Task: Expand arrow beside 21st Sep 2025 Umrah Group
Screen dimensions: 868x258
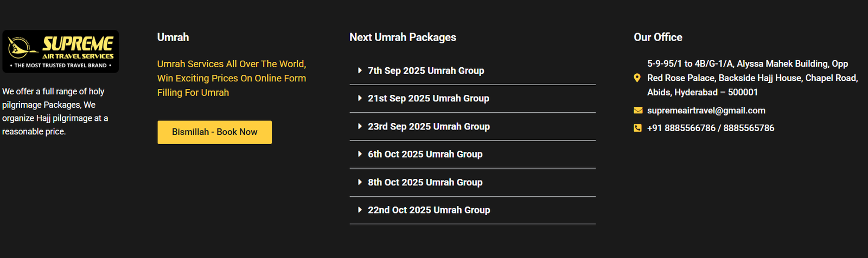Action: pyautogui.click(x=360, y=98)
